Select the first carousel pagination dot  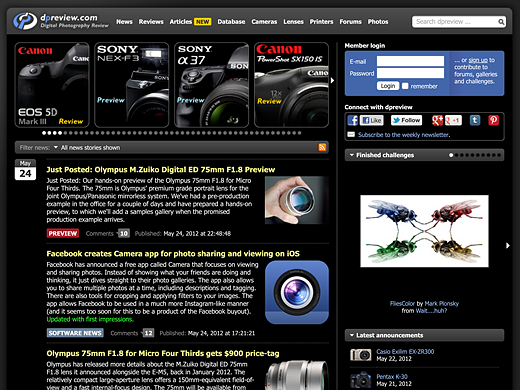(44, 133)
